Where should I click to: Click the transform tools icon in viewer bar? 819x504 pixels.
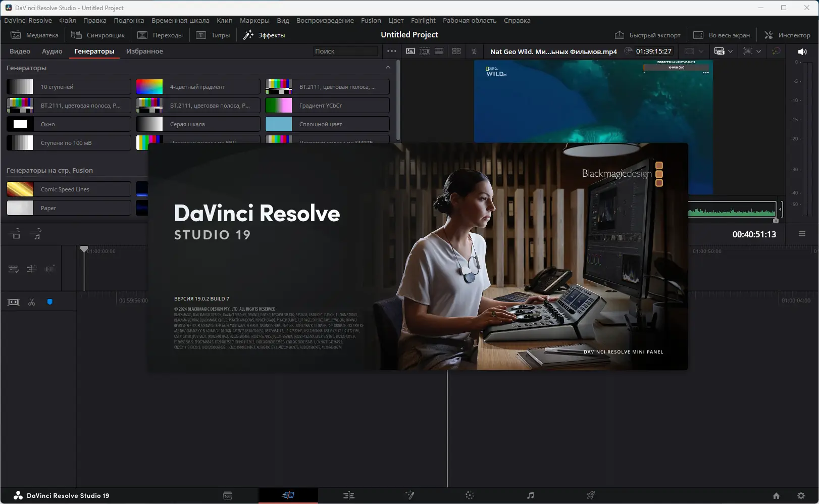(x=748, y=51)
